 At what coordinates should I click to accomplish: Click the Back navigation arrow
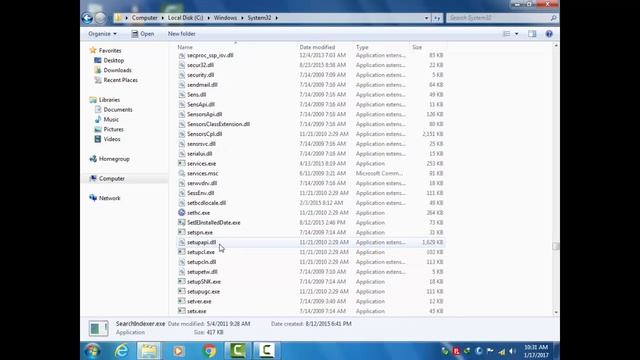tap(87, 18)
